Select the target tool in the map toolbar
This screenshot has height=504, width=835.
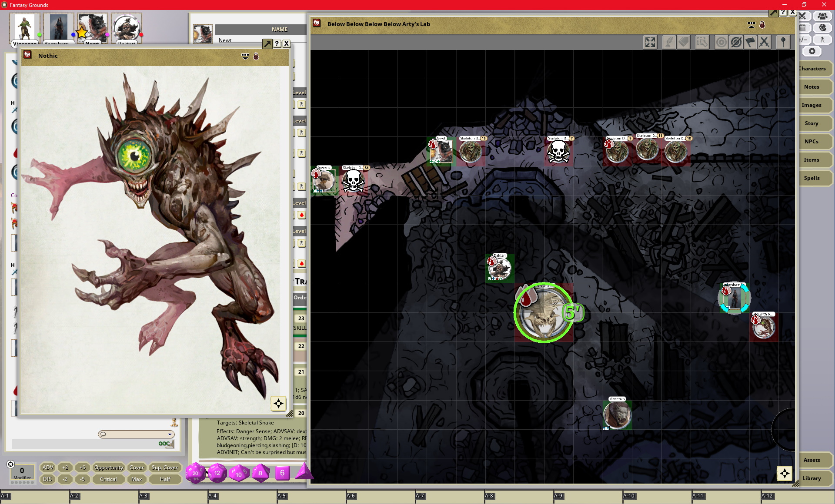point(721,42)
